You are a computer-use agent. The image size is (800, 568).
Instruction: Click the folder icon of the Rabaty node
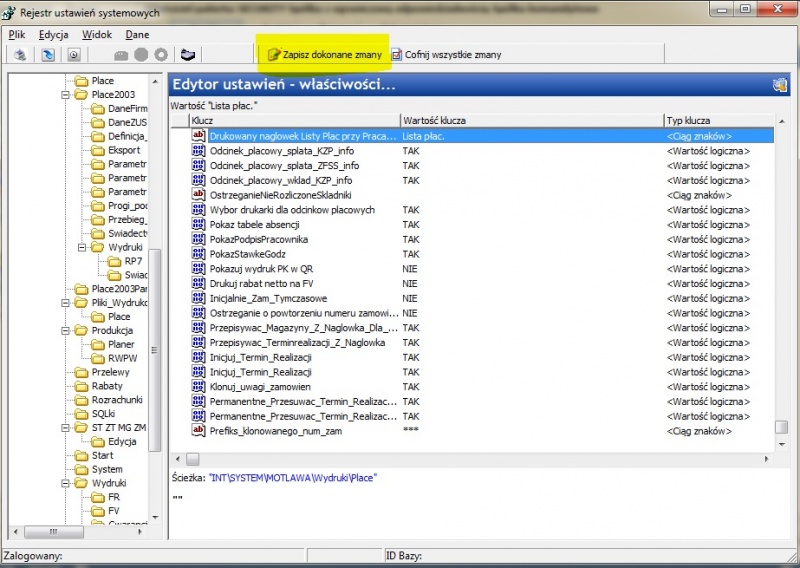81,386
